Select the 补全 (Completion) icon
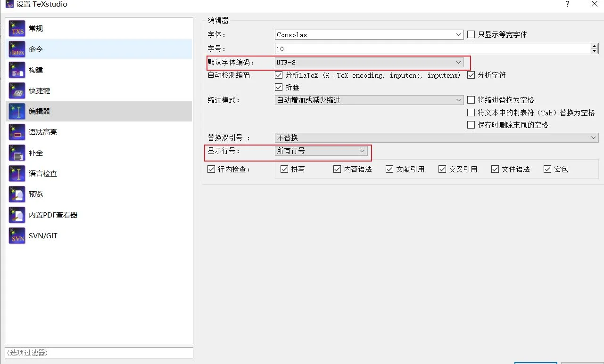604x364 pixels. point(17,153)
